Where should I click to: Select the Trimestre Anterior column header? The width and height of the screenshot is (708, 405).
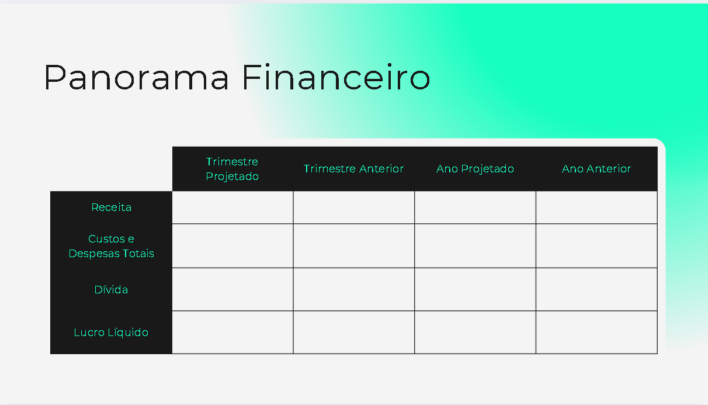(354, 169)
